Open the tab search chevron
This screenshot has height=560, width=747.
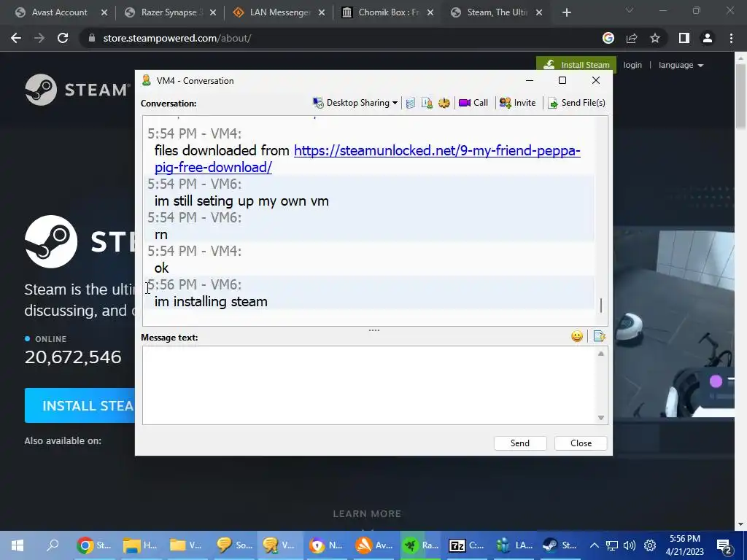click(630, 10)
